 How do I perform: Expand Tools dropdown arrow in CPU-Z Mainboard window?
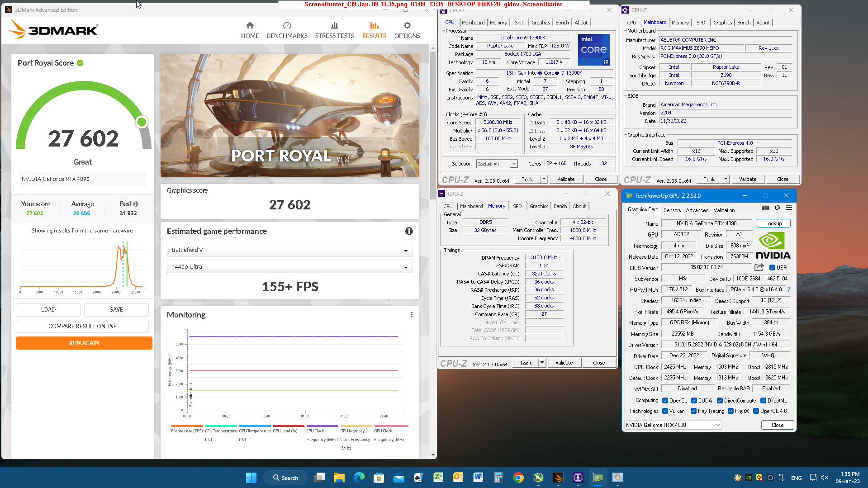726,179
